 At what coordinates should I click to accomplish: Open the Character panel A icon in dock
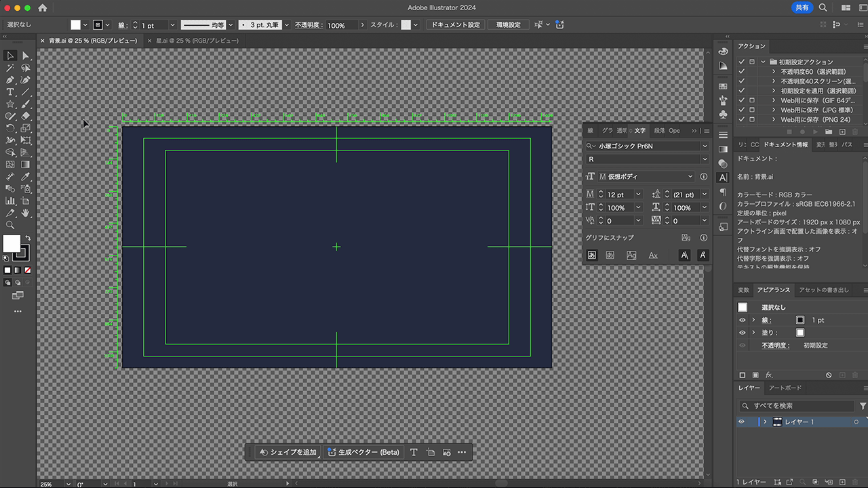(x=723, y=178)
